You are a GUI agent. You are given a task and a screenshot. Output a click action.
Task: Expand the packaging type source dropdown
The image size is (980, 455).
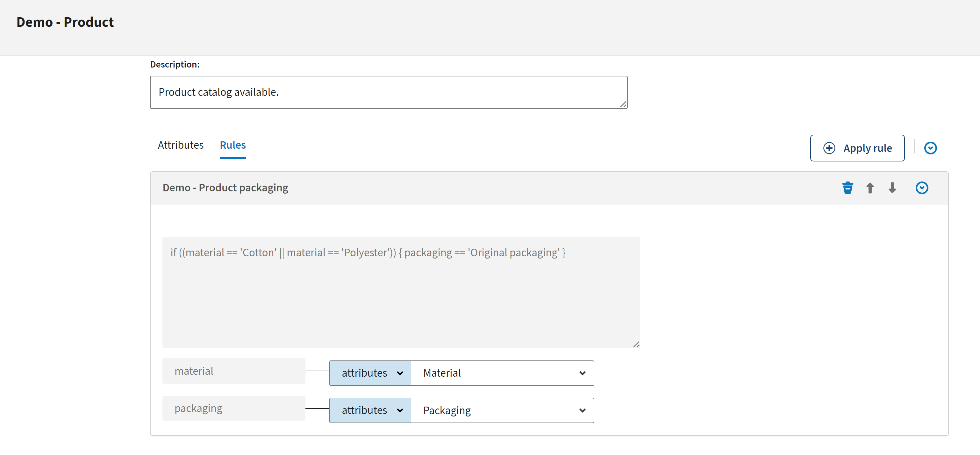tap(370, 411)
